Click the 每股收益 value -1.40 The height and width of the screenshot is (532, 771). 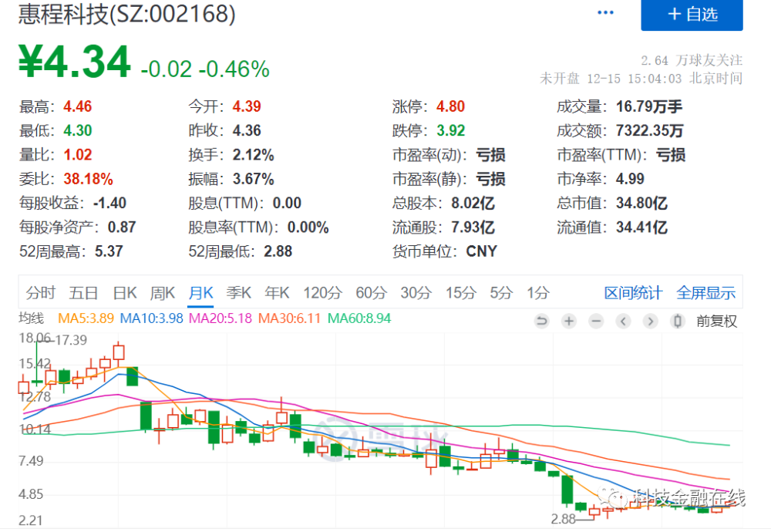pyautogui.click(x=109, y=203)
